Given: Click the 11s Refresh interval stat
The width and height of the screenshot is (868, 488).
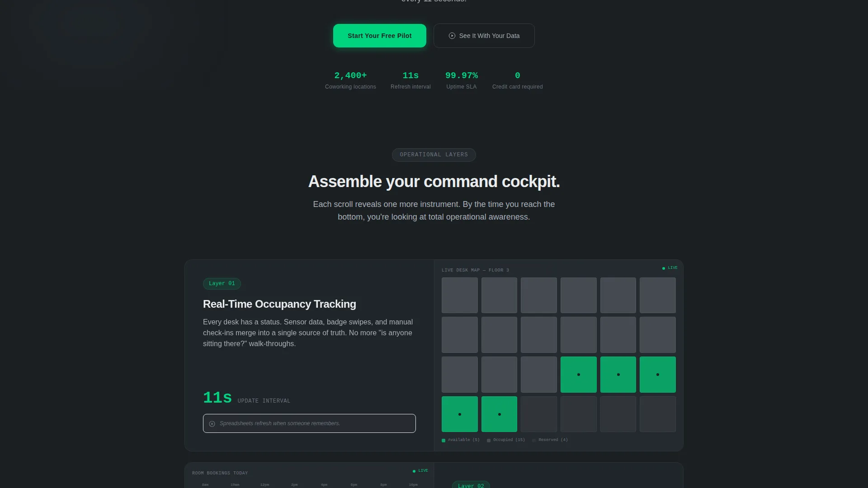Looking at the screenshot, I should tap(410, 80).
